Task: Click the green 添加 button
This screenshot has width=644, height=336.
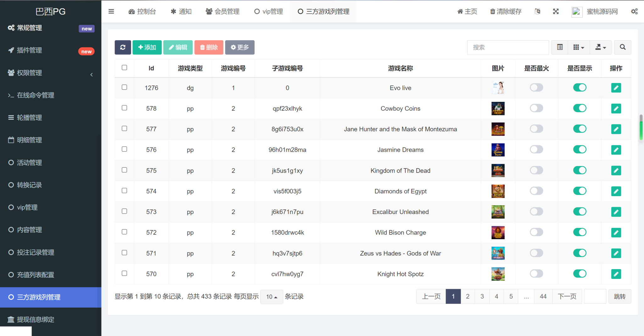Action: pos(147,47)
